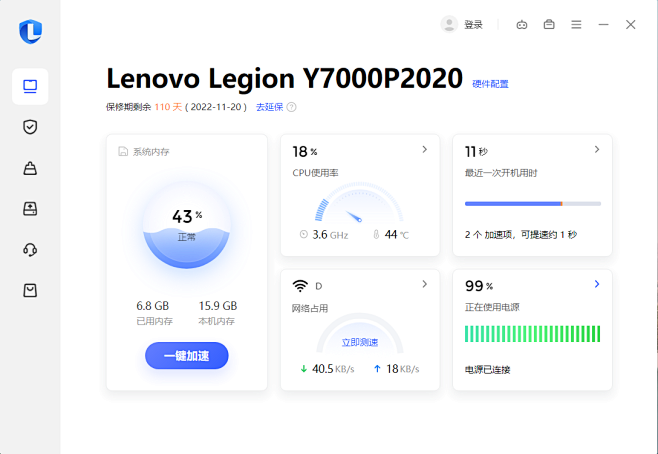
Task: Close the Lenovo manager window
Action: coord(630,25)
